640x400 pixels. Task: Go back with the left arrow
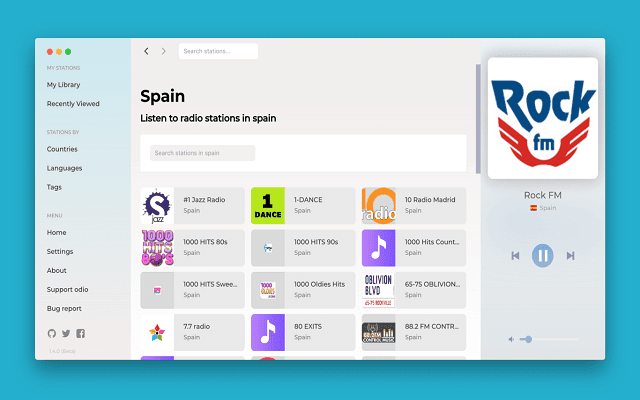(x=146, y=51)
